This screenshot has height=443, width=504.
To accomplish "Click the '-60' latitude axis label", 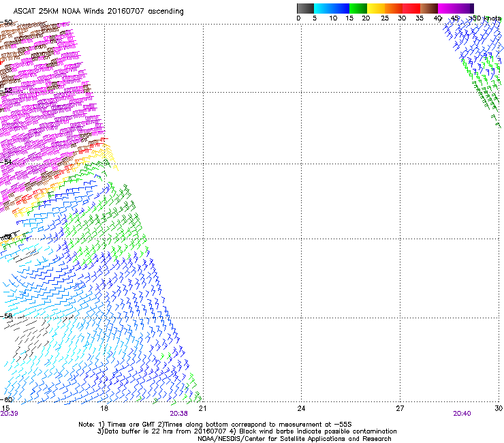I will click(x=6, y=399).
